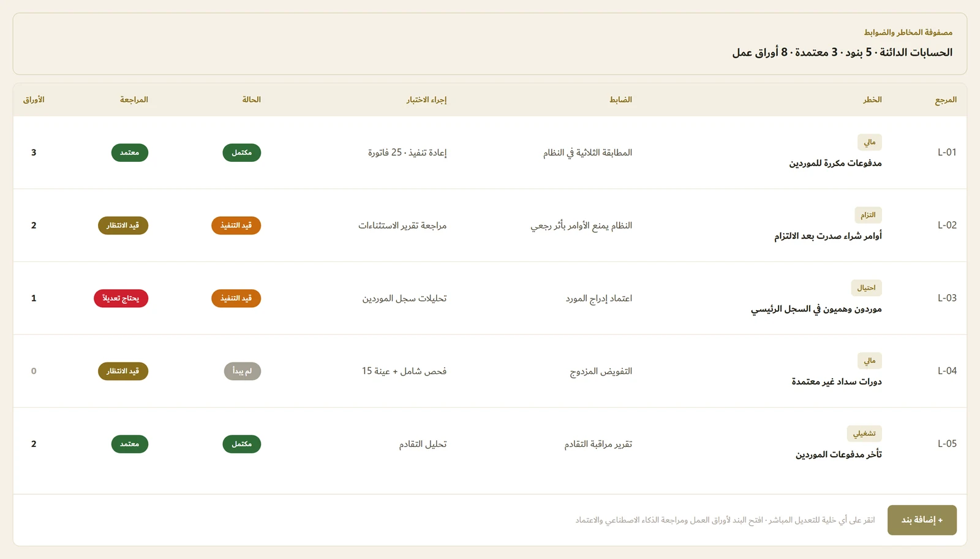Image resolution: width=980 pixels, height=559 pixels.
Task: Open row reference L-01
Action: pyautogui.click(x=947, y=152)
